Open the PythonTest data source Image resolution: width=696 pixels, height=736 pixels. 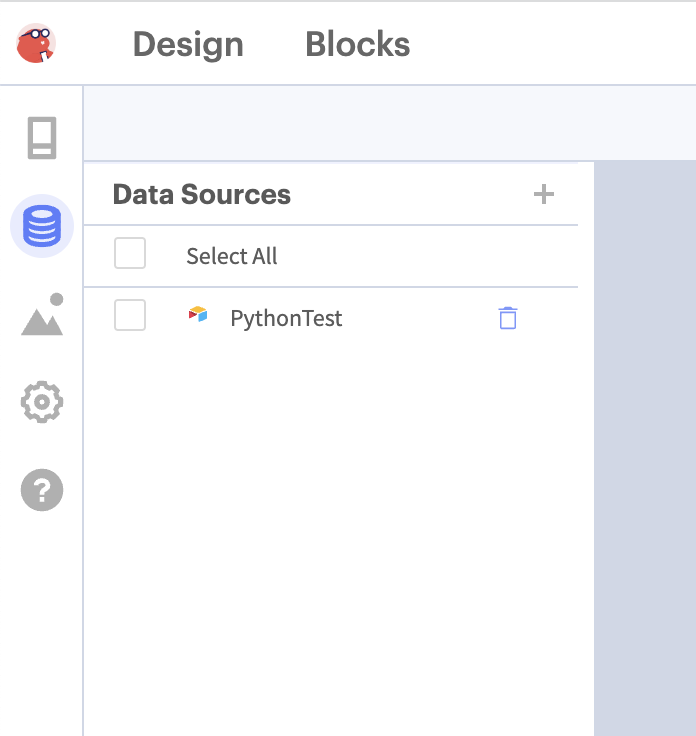(x=286, y=319)
